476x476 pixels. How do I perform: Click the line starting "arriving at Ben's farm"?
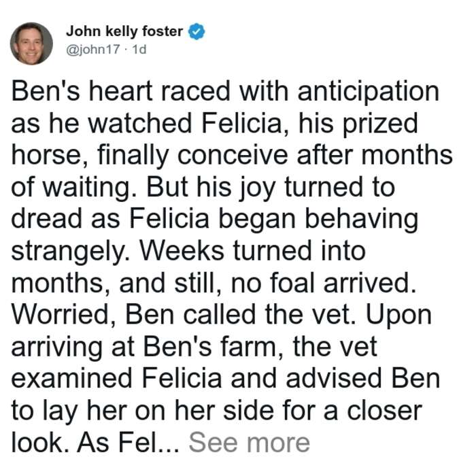(194, 347)
